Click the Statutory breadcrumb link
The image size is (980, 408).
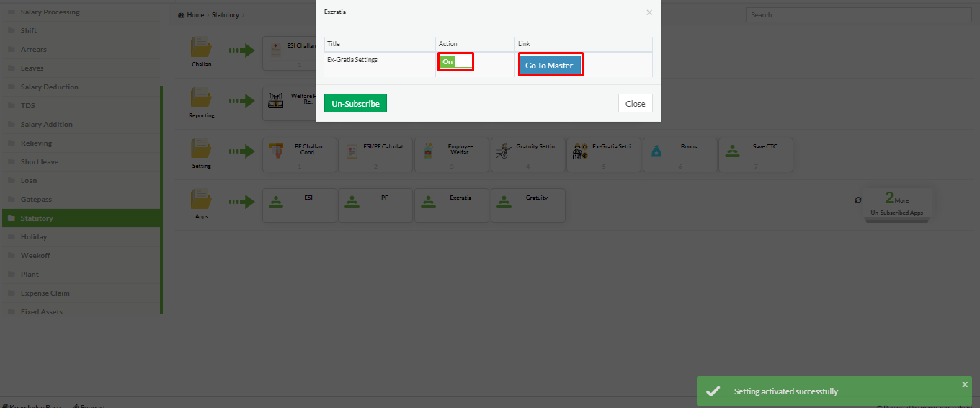click(225, 14)
